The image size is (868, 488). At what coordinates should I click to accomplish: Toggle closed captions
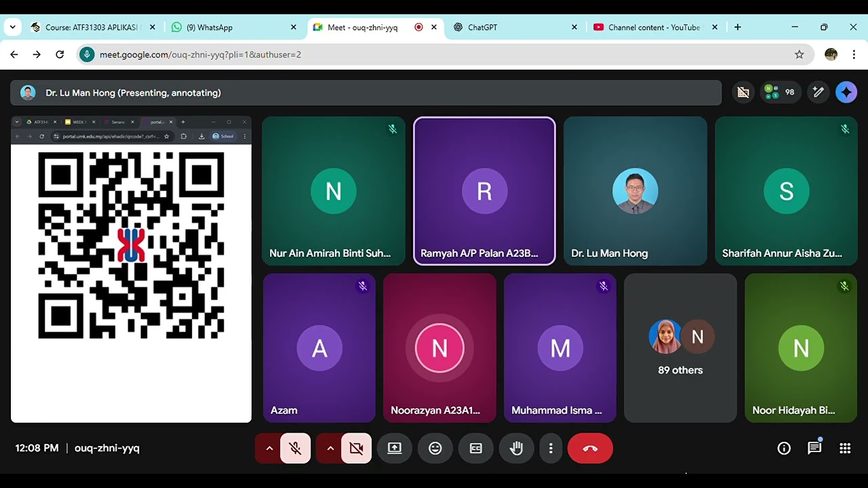tap(476, 448)
